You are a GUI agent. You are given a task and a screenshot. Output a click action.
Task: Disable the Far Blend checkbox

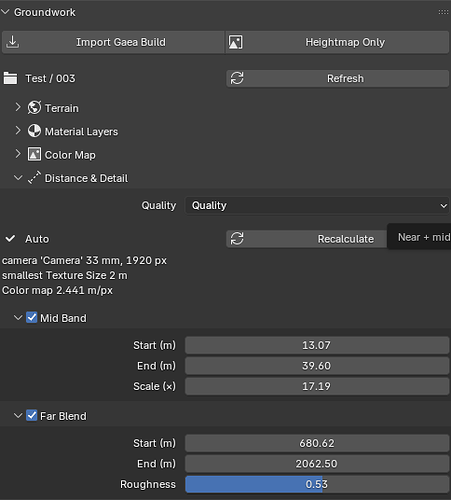pyautogui.click(x=32, y=416)
